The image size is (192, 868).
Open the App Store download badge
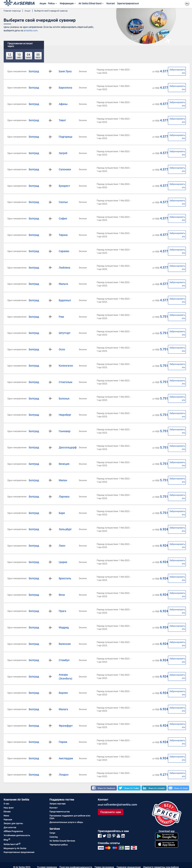166,844
